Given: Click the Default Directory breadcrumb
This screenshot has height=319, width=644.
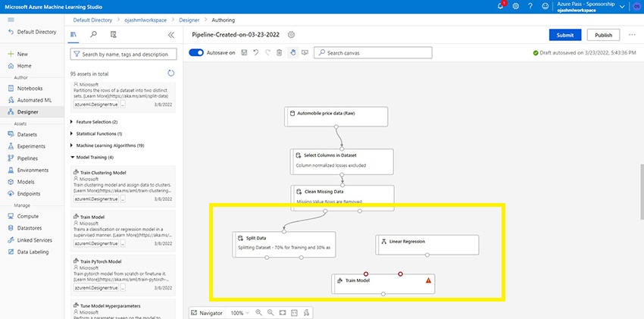Looking at the screenshot, I should point(92,20).
